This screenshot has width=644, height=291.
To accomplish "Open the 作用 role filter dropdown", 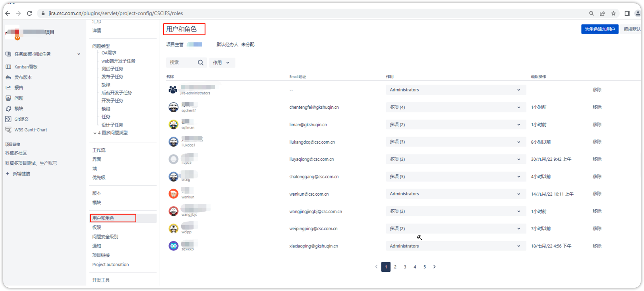I will tap(222, 62).
